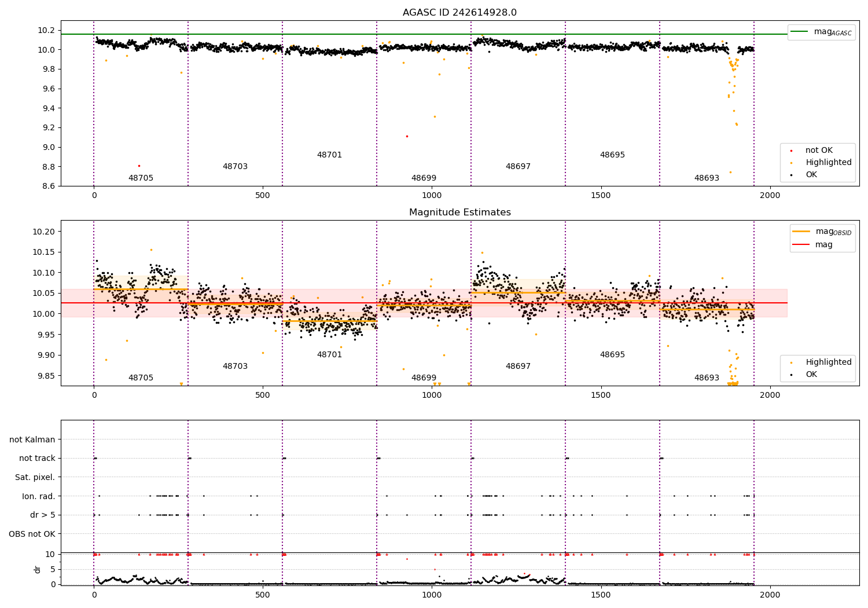Select the green mag AGASC legend entry
Image resolution: width=868 pixels, height=608 pixels.
821,32
